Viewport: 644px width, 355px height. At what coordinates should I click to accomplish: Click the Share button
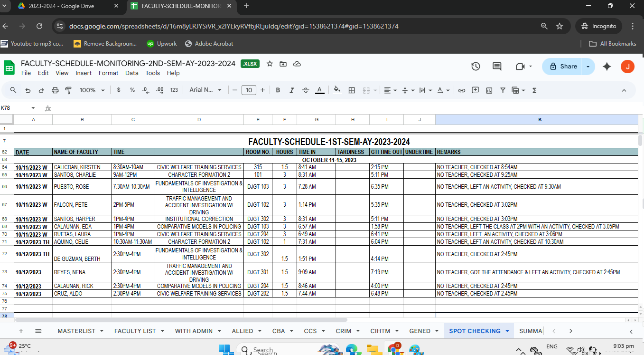click(563, 67)
